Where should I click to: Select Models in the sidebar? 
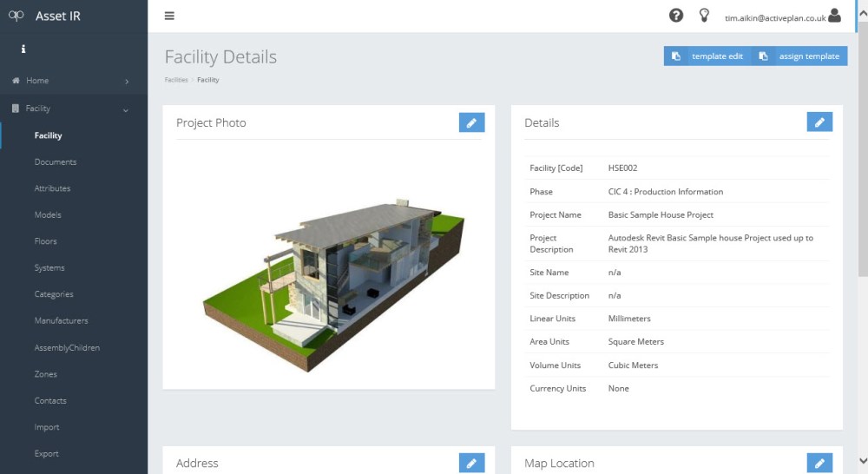click(x=48, y=215)
